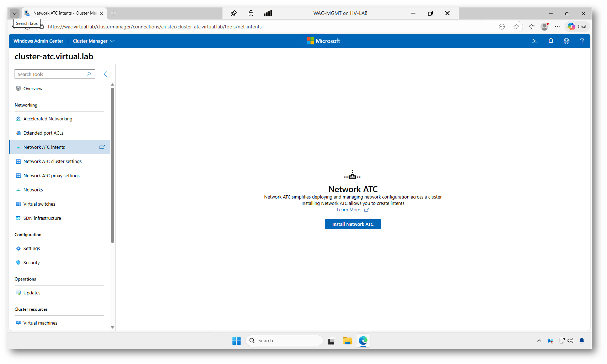Click the Security shield icon
The image size is (607, 364).
[x=18, y=263]
